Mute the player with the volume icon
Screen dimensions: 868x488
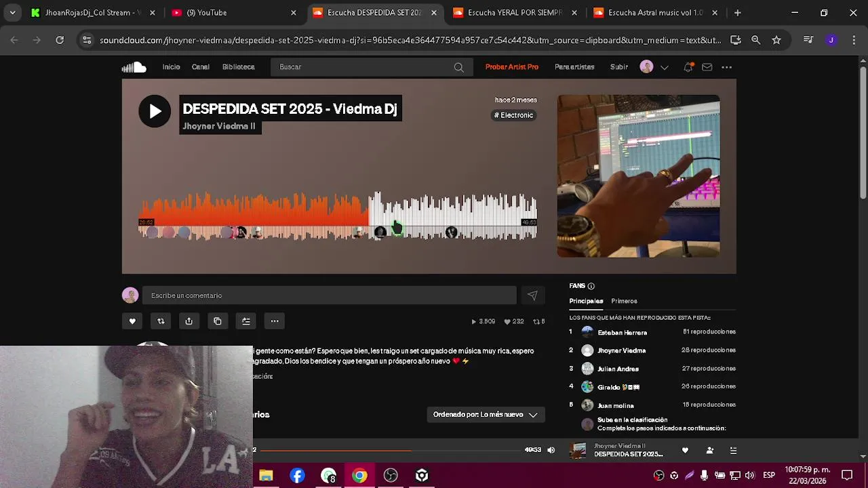[551, 450]
